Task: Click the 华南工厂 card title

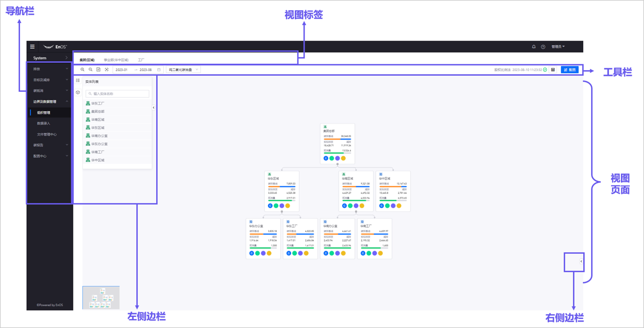Action: tap(366, 227)
